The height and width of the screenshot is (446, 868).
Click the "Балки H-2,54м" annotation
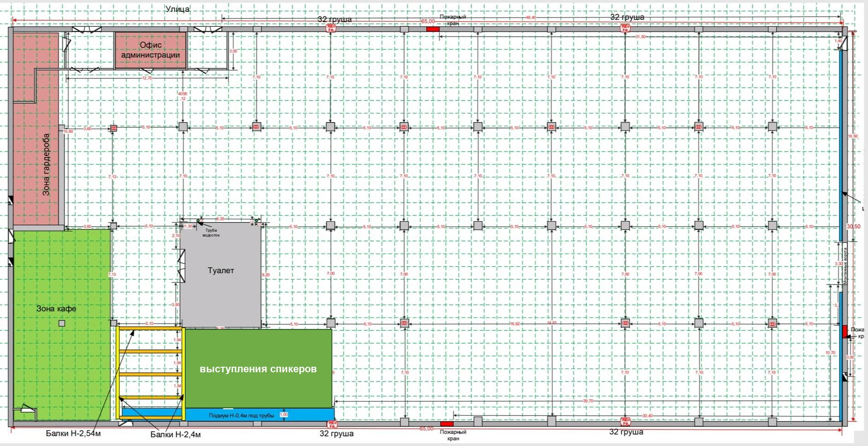point(73,434)
